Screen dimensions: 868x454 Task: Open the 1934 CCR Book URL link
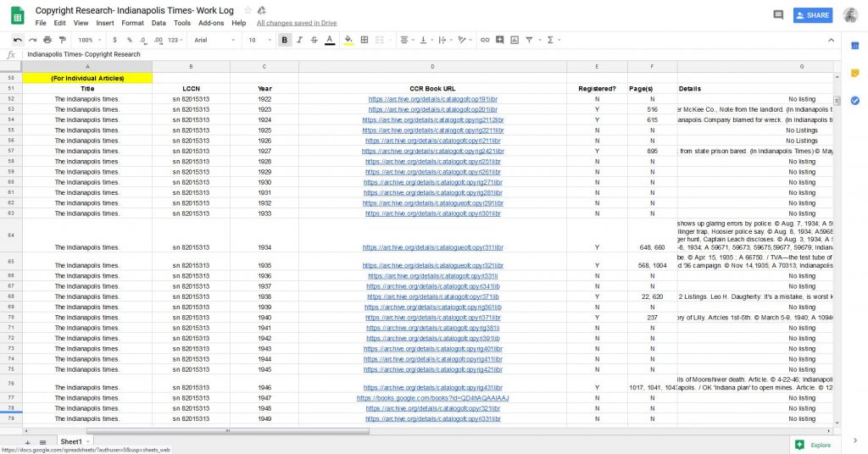pyautogui.click(x=433, y=247)
